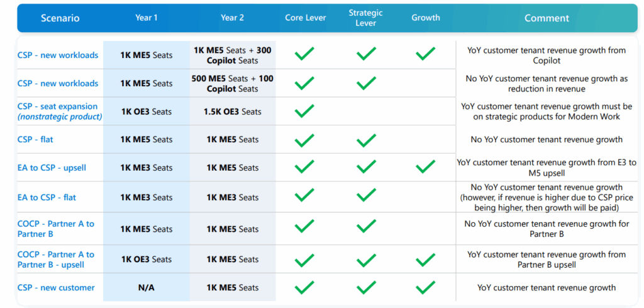The height and width of the screenshot is (308, 644).
Task: Click Strategic Lever checkmark for CSP - new customer
Action: click(366, 287)
